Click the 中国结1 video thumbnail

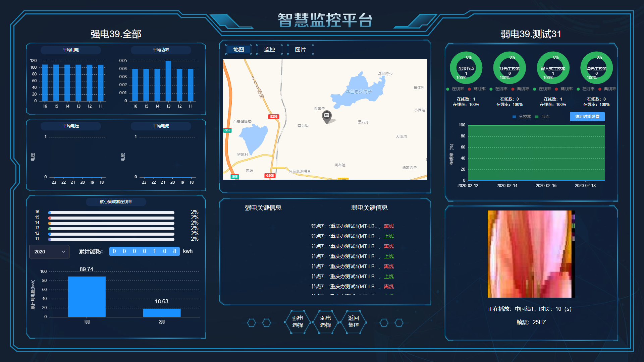531,254
